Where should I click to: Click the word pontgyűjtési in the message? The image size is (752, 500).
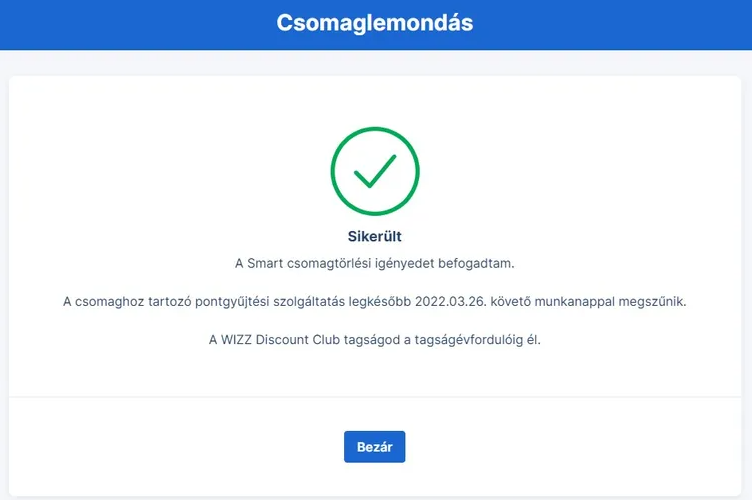click(x=227, y=301)
